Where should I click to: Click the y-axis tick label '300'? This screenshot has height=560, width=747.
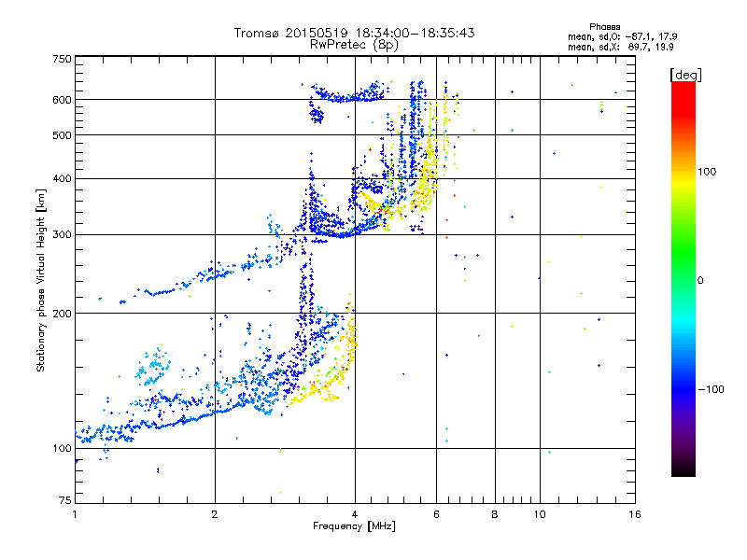pyautogui.click(x=62, y=235)
